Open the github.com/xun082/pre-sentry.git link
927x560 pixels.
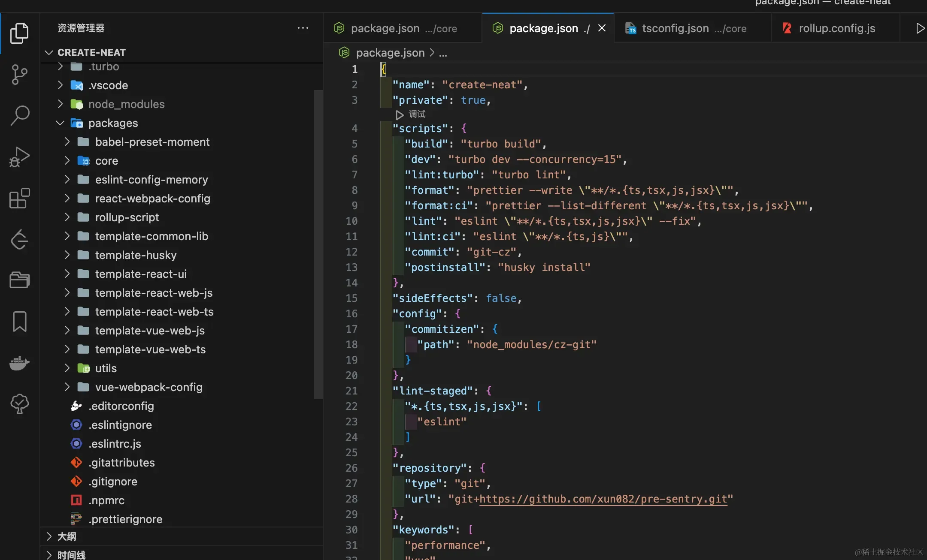click(x=603, y=499)
